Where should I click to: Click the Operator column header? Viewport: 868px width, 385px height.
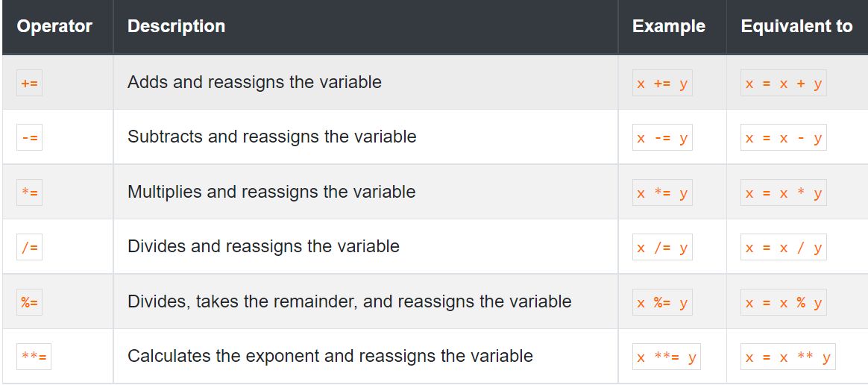54,26
